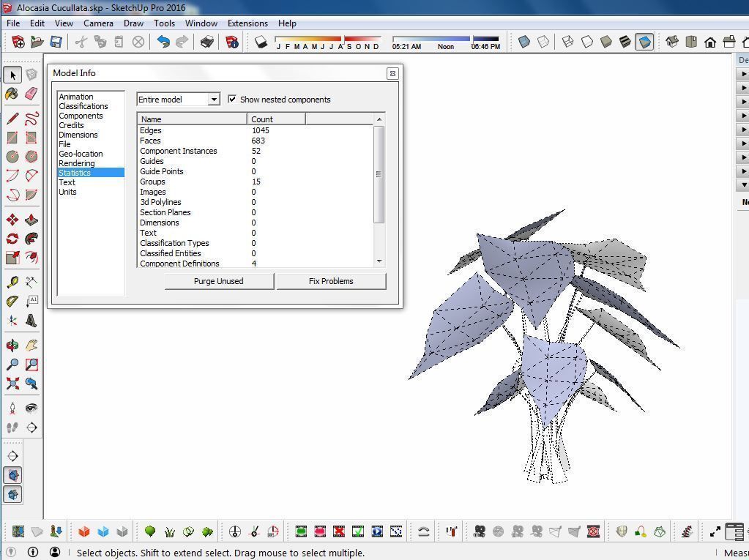This screenshot has width=749, height=560.
Task: Open the Tools menu
Action: pos(164,23)
